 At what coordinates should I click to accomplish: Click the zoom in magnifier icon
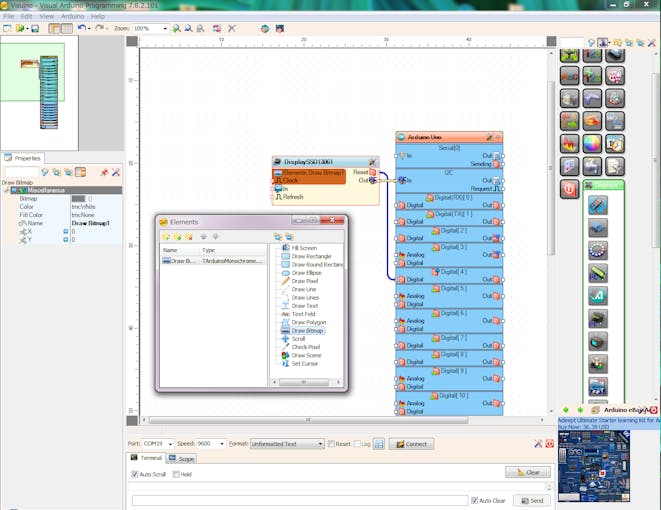tap(176, 28)
